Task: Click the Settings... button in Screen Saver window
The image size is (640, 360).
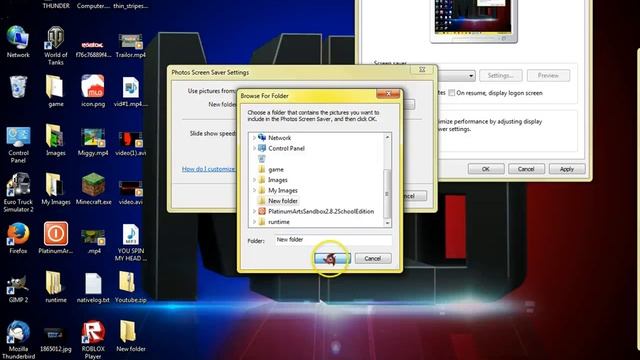Action: [500, 76]
